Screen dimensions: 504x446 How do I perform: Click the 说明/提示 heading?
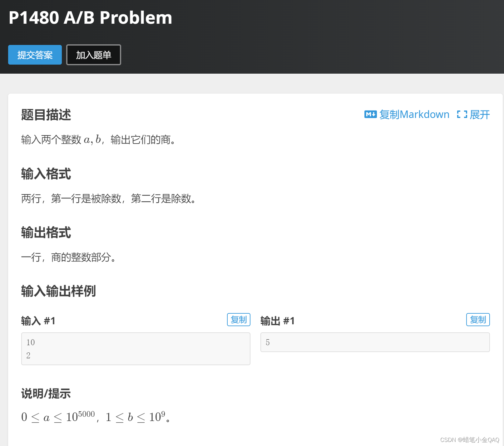(x=46, y=393)
